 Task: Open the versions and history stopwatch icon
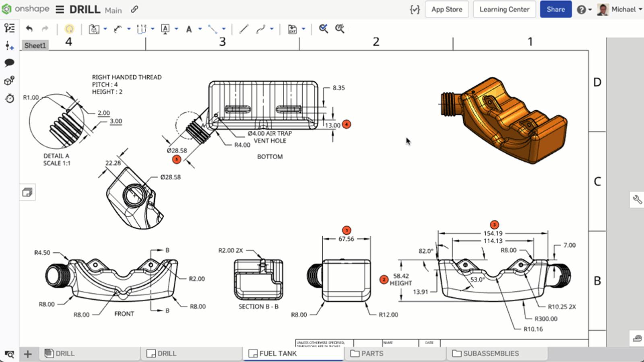click(x=9, y=99)
